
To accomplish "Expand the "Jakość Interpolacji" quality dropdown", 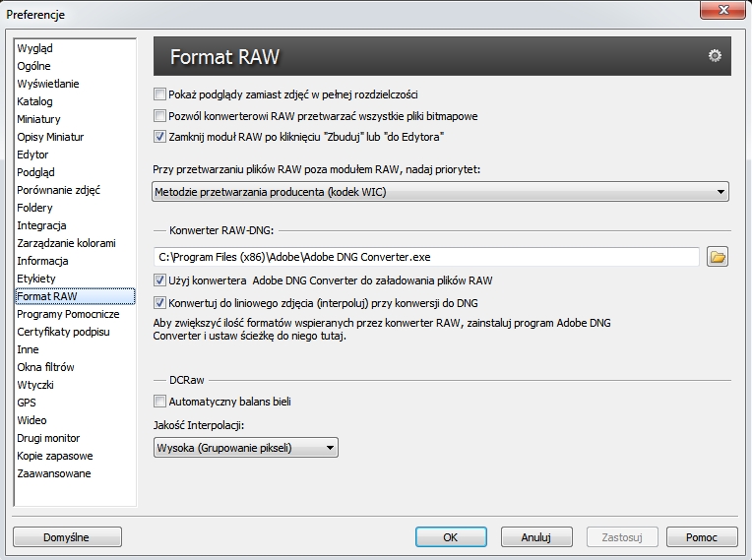I will click(246, 449).
